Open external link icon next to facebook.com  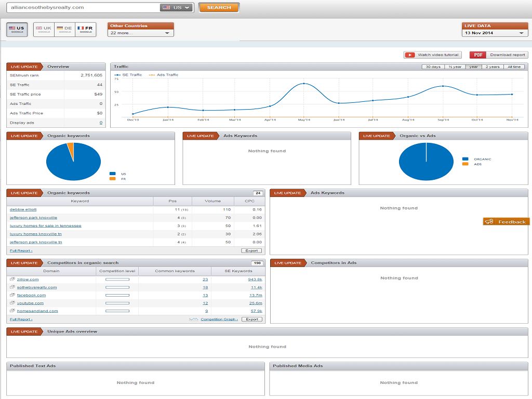(12, 295)
